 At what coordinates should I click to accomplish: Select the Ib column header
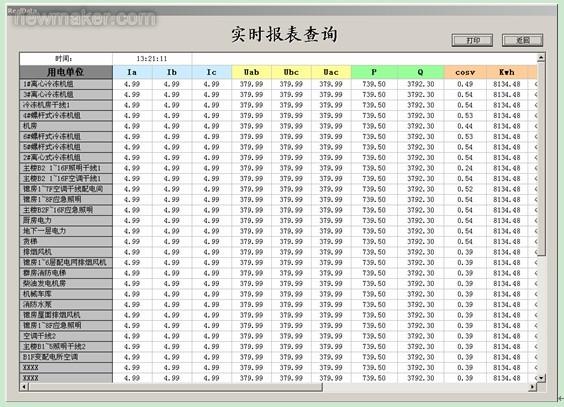tap(172, 72)
